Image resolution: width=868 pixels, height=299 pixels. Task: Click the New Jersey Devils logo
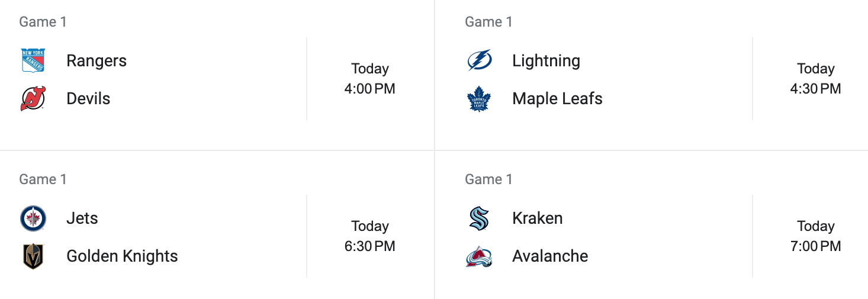33,98
